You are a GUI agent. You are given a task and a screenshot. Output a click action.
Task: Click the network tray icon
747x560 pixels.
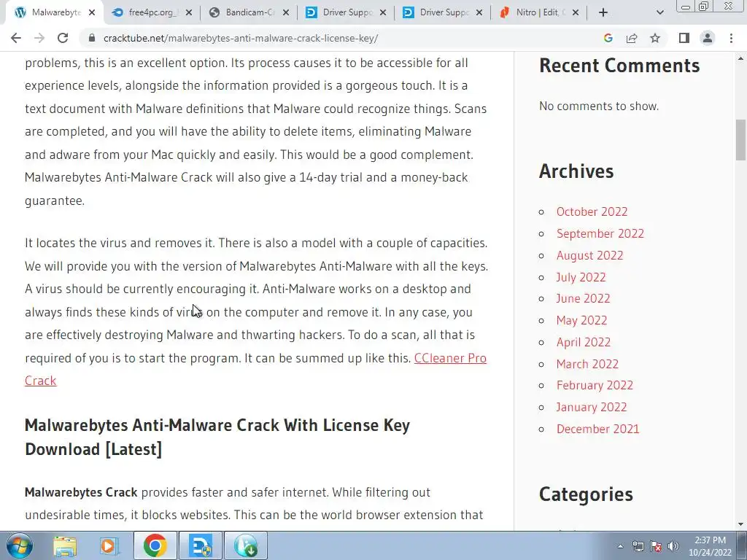coord(638,546)
